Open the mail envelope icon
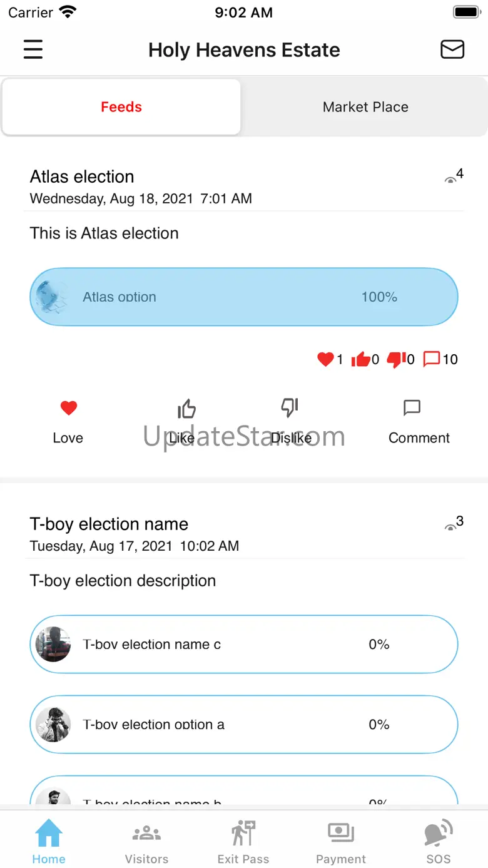Viewport: 488px width, 868px height. [452, 49]
